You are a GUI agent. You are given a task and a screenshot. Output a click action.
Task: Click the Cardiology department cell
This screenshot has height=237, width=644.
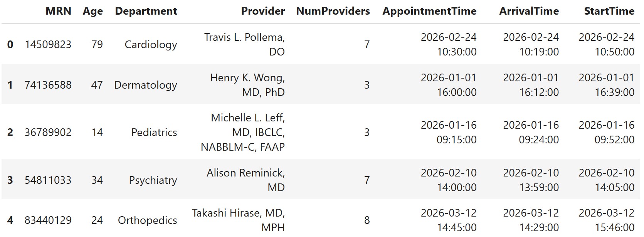(151, 44)
